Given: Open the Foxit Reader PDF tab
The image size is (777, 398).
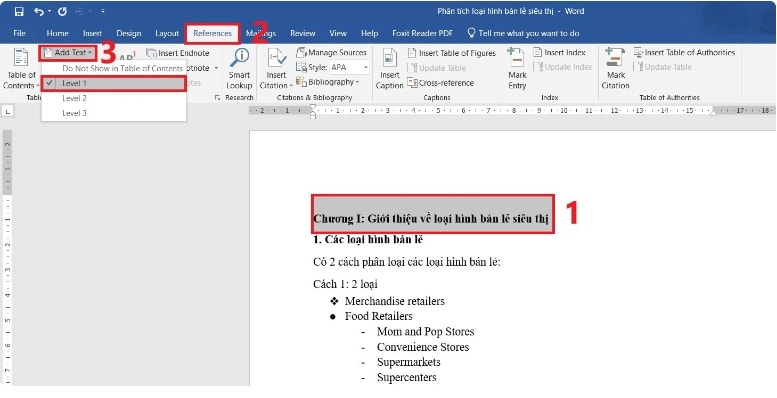Looking at the screenshot, I should (x=423, y=33).
